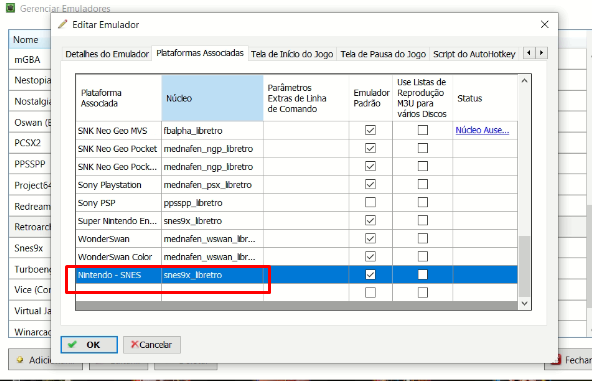Select Nestopia in Gerenciar Emuladores list

coord(30,80)
